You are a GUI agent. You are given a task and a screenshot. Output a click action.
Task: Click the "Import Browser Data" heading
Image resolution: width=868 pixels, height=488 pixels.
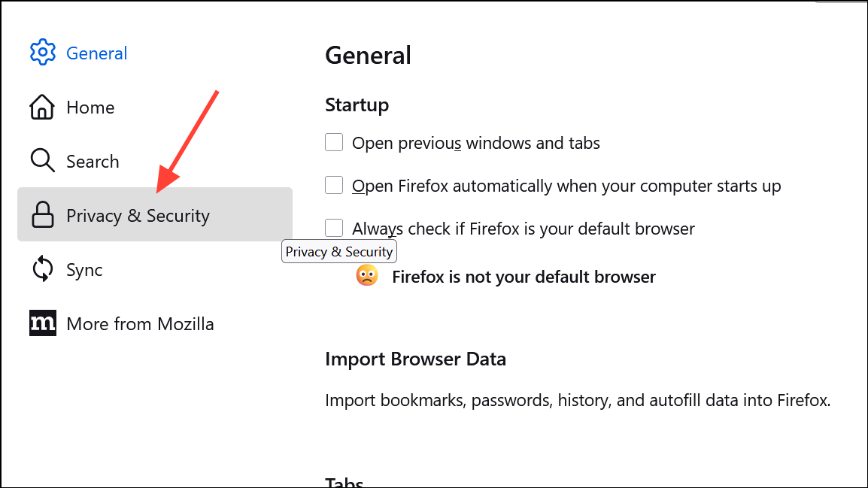[x=415, y=359]
